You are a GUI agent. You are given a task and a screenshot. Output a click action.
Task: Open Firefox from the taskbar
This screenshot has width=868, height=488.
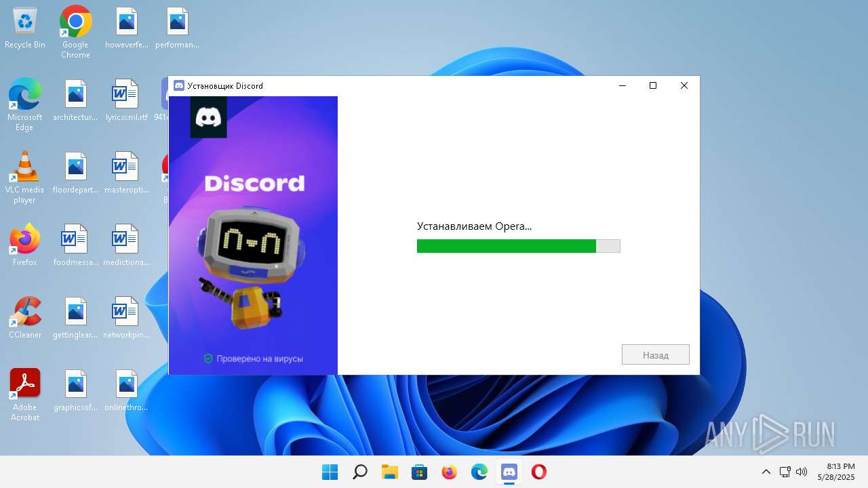[450, 472]
